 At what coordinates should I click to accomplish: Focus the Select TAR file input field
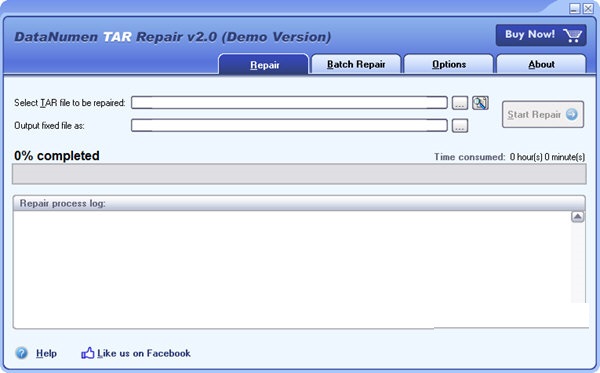[x=289, y=103]
